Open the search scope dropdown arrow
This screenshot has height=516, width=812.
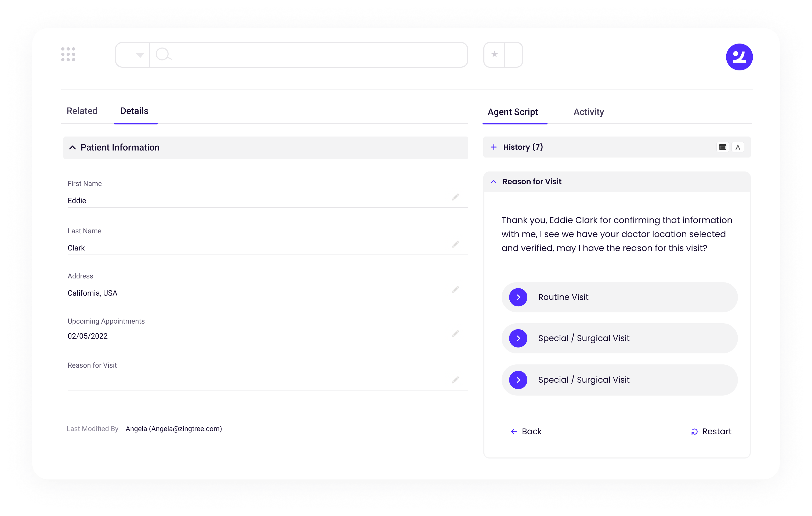[x=140, y=55]
